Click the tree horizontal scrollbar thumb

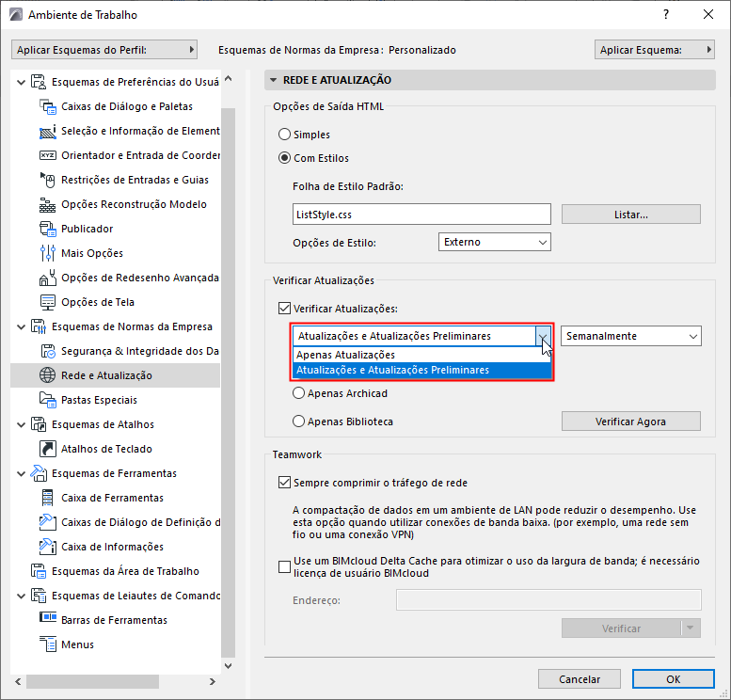coord(92,681)
